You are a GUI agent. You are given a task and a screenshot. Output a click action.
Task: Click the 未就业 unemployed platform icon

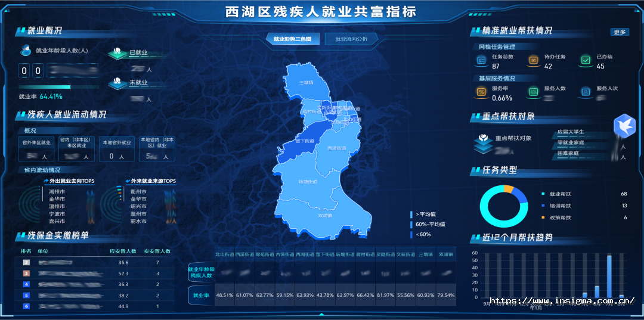(x=118, y=83)
